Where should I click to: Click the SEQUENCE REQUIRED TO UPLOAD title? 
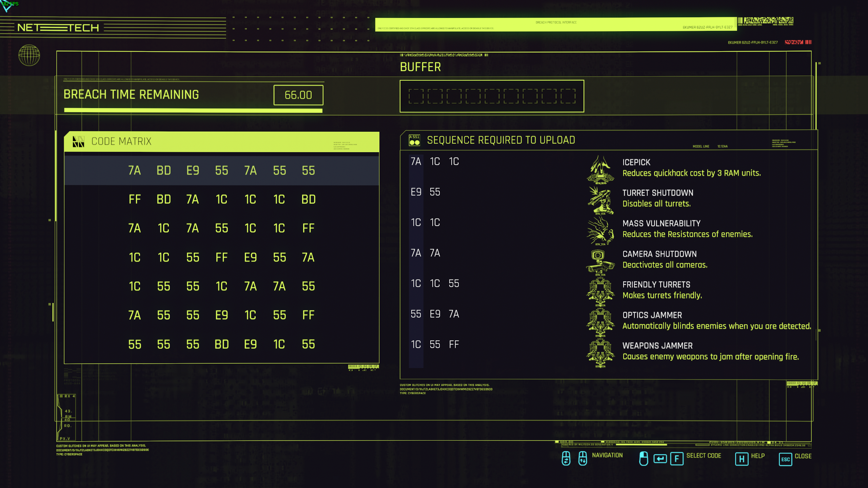click(x=501, y=140)
